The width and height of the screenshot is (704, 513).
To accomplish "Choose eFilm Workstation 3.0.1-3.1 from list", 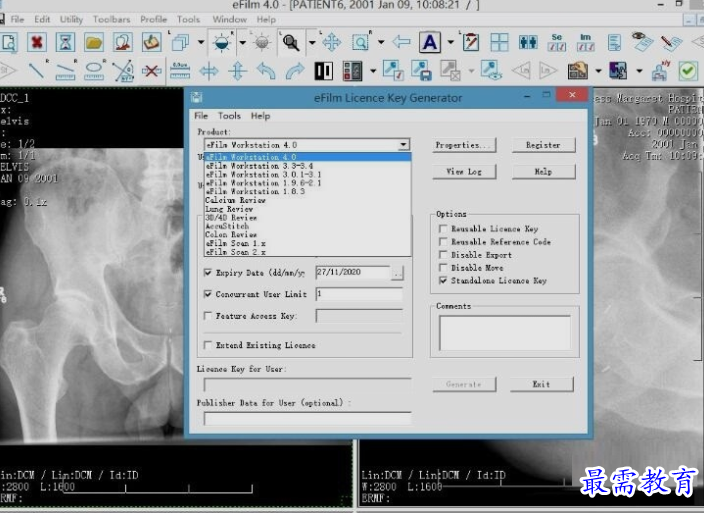I will coord(308,174).
